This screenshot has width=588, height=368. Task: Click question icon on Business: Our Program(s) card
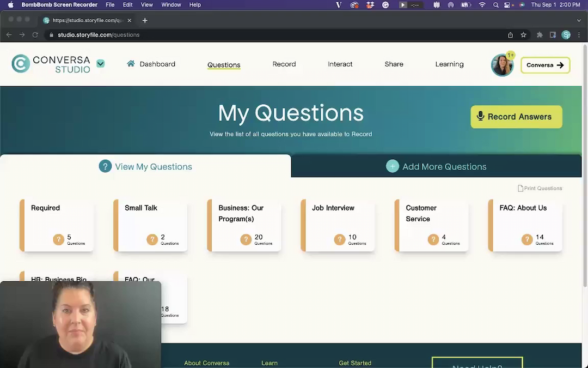point(246,239)
